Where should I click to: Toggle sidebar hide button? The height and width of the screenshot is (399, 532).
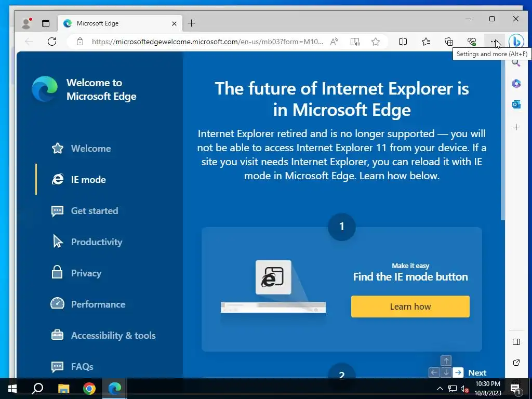click(516, 342)
